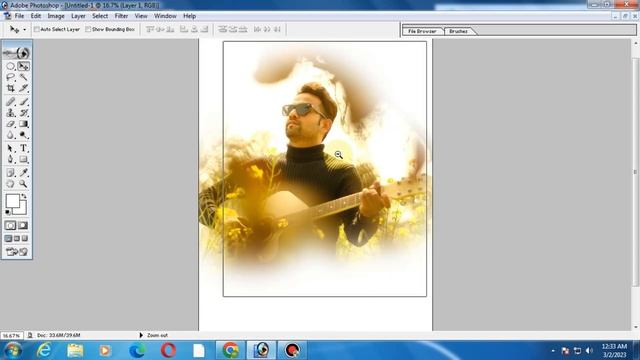
Task: Show hidden tray icons arrow
Action: click(x=553, y=351)
